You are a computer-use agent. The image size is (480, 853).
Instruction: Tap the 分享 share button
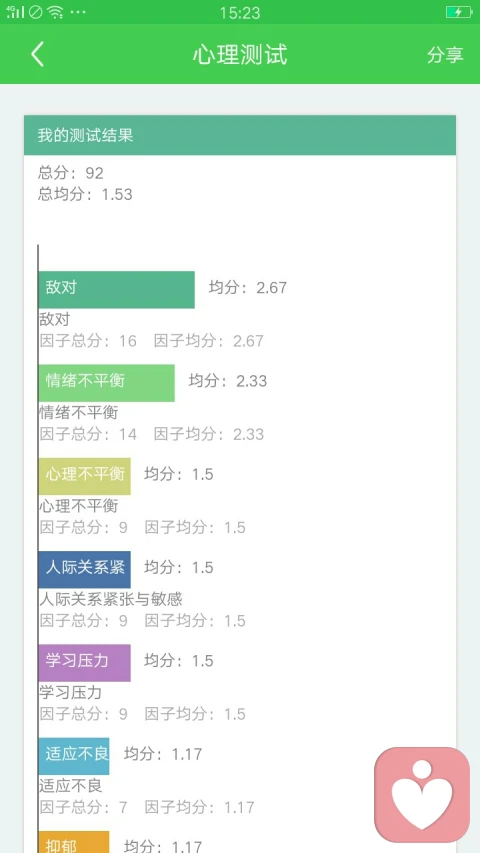(445, 55)
